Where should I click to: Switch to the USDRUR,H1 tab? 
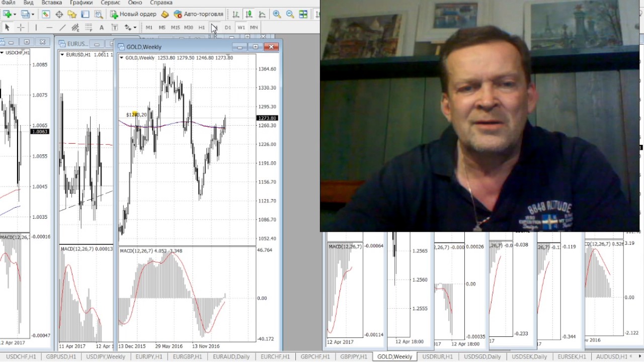pyautogui.click(x=438, y=356)
